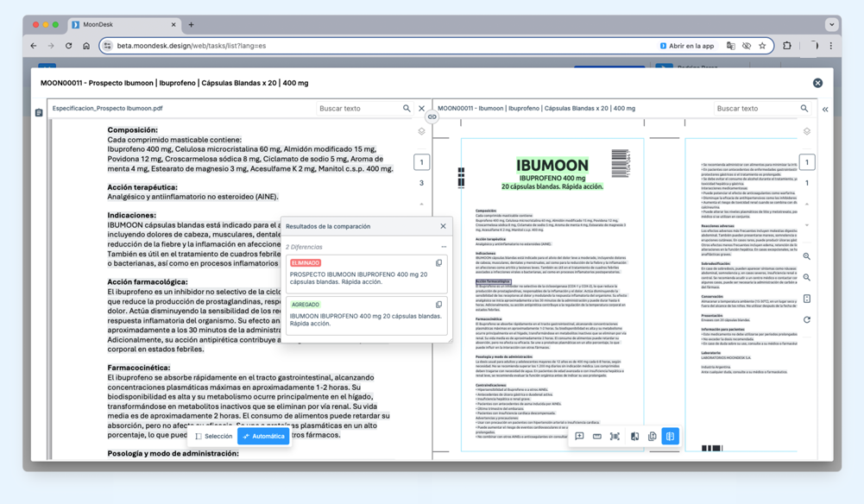Enable Automática comparison mode
864x504 pixels.
[263, 437]
